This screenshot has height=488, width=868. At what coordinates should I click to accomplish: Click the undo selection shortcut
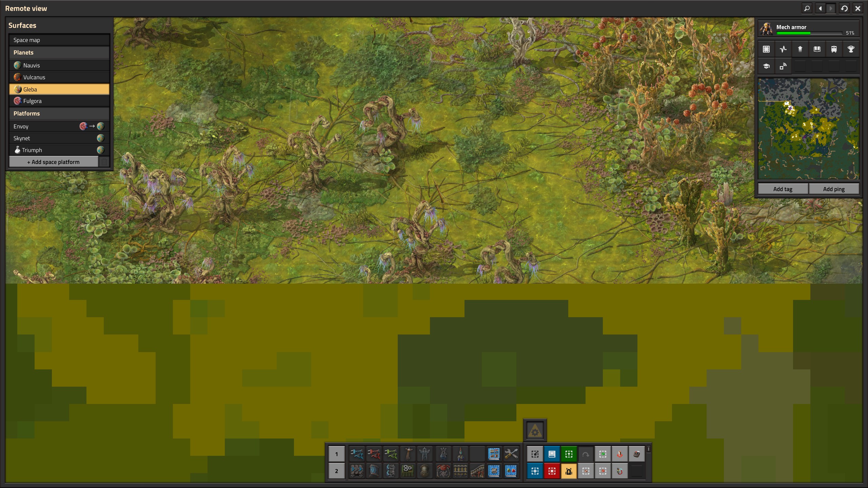click(x=535, y=454)
